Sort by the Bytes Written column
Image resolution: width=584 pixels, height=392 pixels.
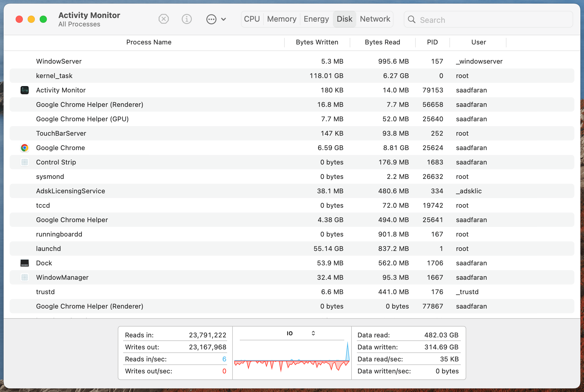pos(317,42)
